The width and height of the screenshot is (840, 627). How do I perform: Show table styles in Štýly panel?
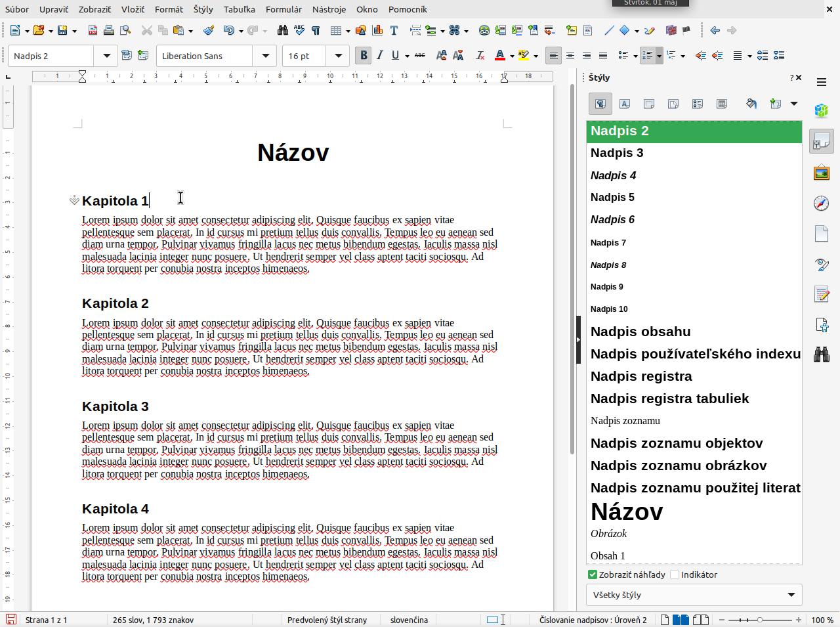coord(722,104)
